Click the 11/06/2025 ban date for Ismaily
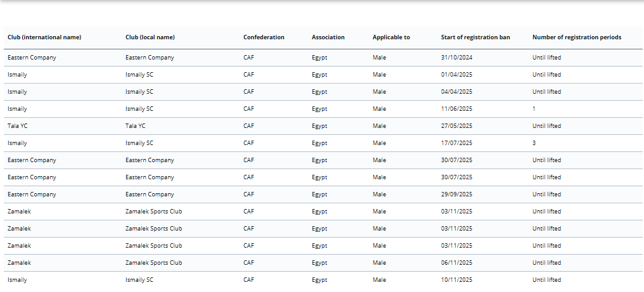644x292 pixels. 457,109
